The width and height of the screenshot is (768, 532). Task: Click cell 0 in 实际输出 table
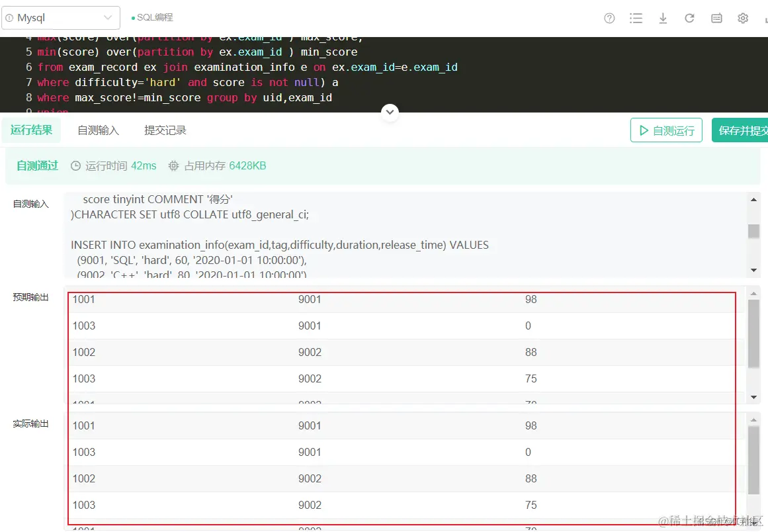pyautogui.click(x=528, y=452)
